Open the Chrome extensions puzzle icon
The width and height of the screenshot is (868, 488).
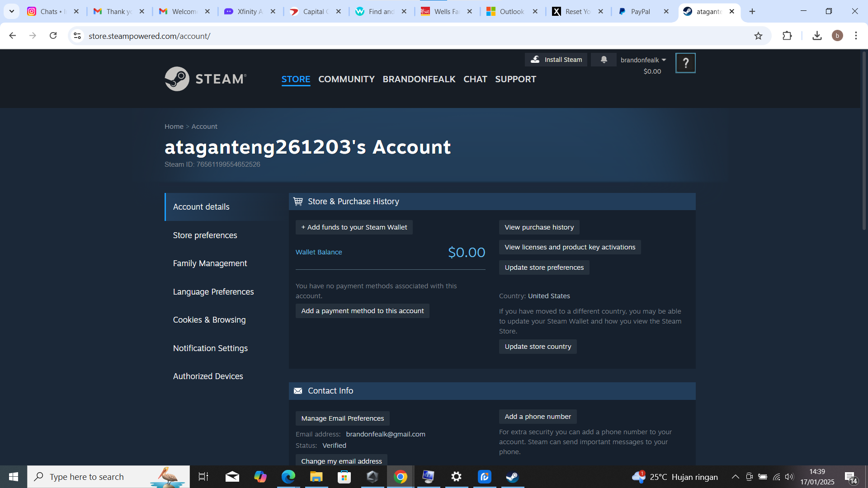(x=787, y=36)
